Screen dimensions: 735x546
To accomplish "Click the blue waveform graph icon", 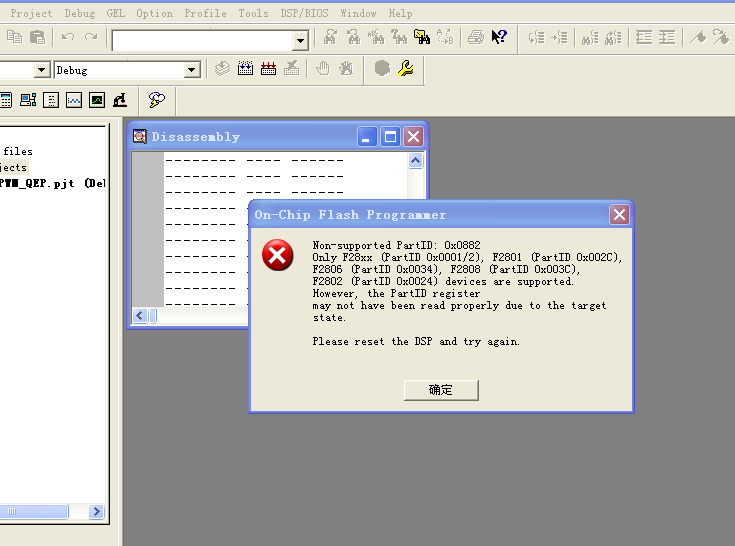I will 74,100.
